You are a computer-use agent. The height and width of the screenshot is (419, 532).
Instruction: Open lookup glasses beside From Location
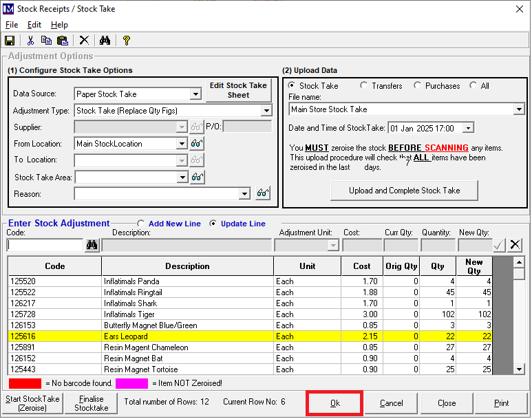(x=198, y=144)
